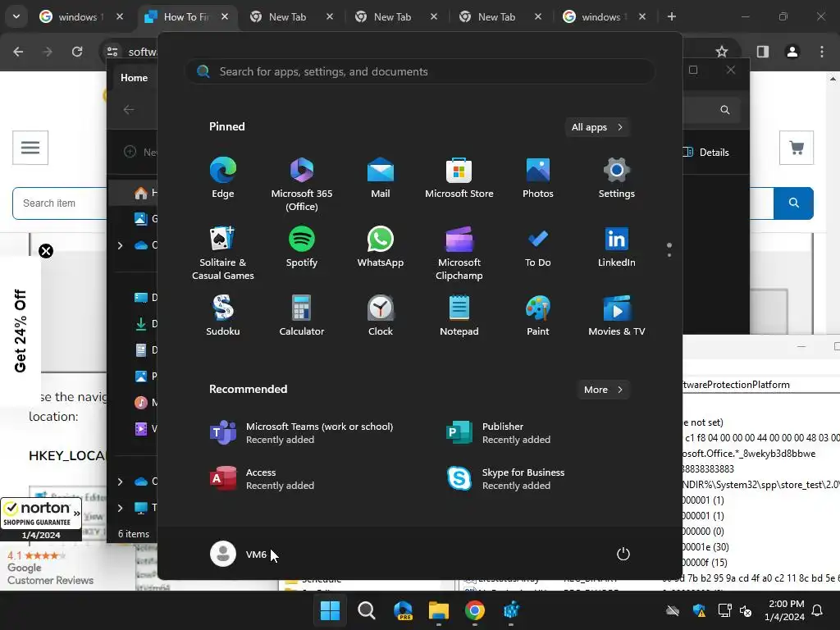Go back in File Explorer

coord(129,110)
